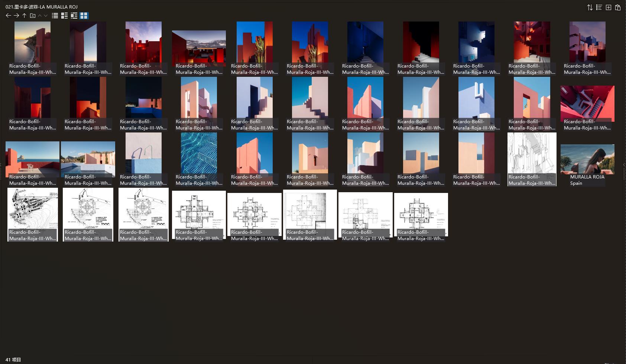Open the sort order arrows icon

pyautogui.click(x=590, y=7)
